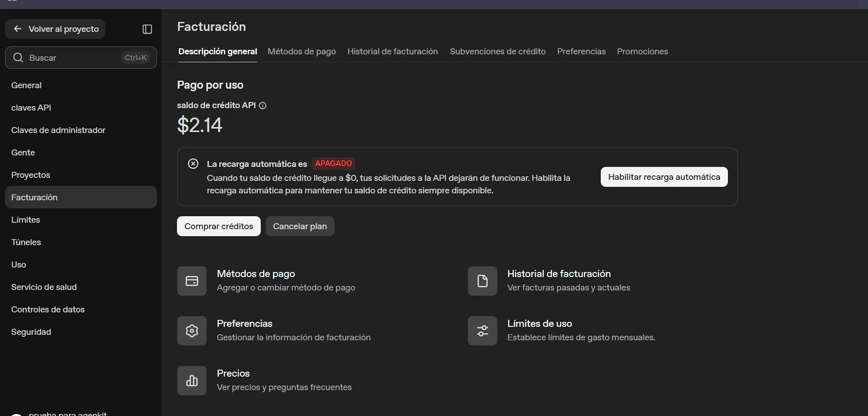Open claves API in sidebar

[x=81, y=108]
